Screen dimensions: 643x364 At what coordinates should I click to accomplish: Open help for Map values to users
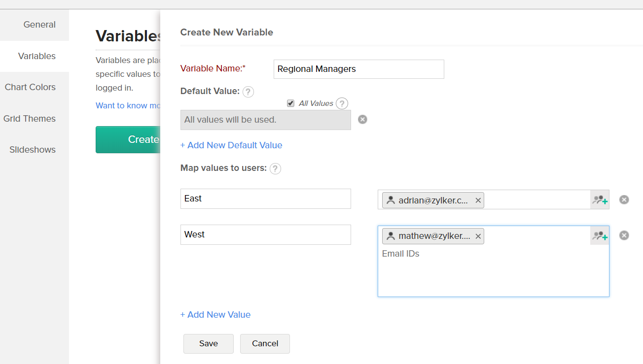tap(276, 168)
